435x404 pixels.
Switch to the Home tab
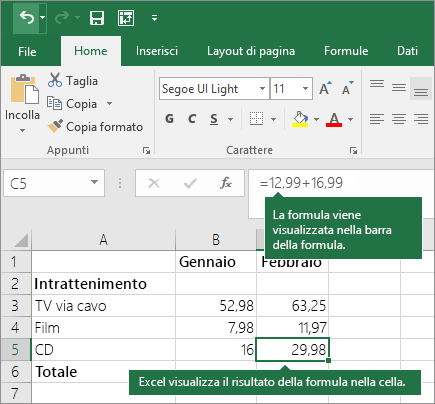tap(91, 51)
